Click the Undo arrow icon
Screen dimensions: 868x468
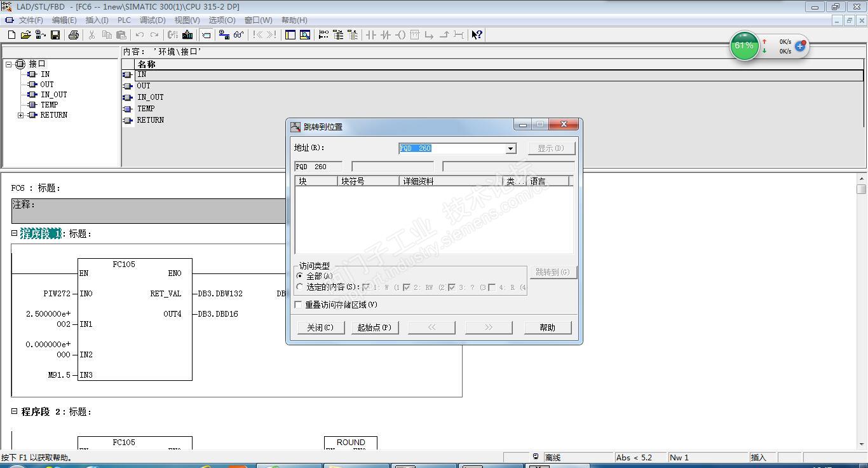[140, 35]
